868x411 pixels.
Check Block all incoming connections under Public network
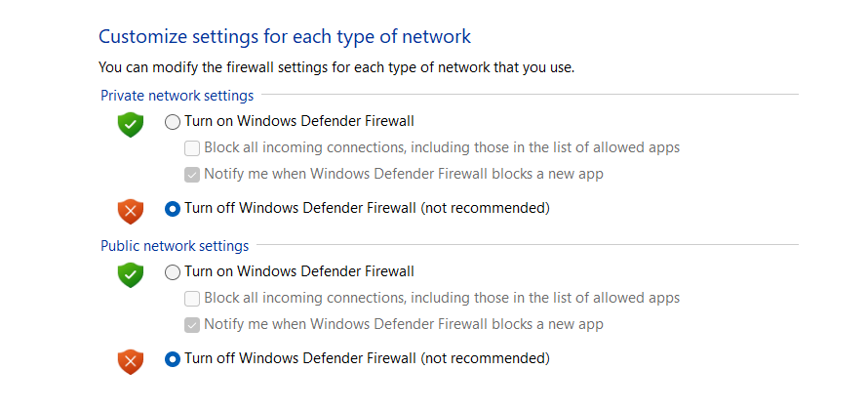click(192, 299)
